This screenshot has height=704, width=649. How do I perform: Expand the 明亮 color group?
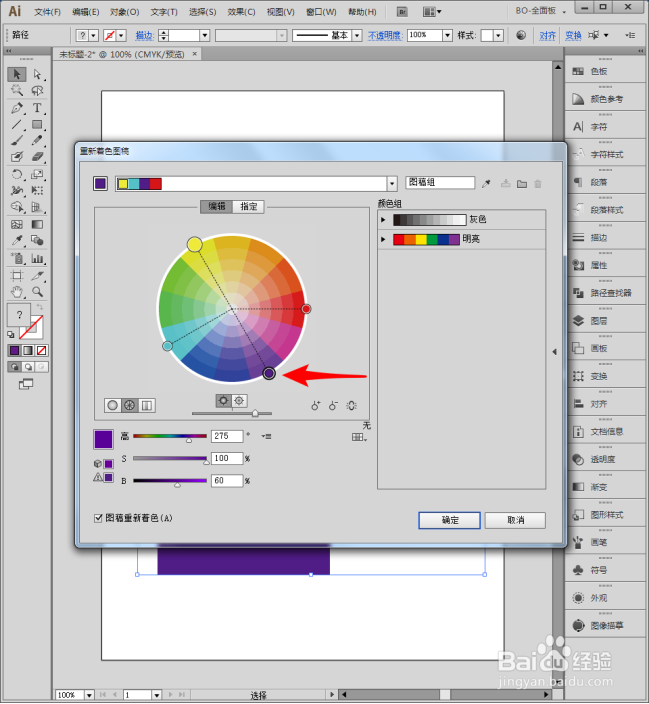pos(383,239)
